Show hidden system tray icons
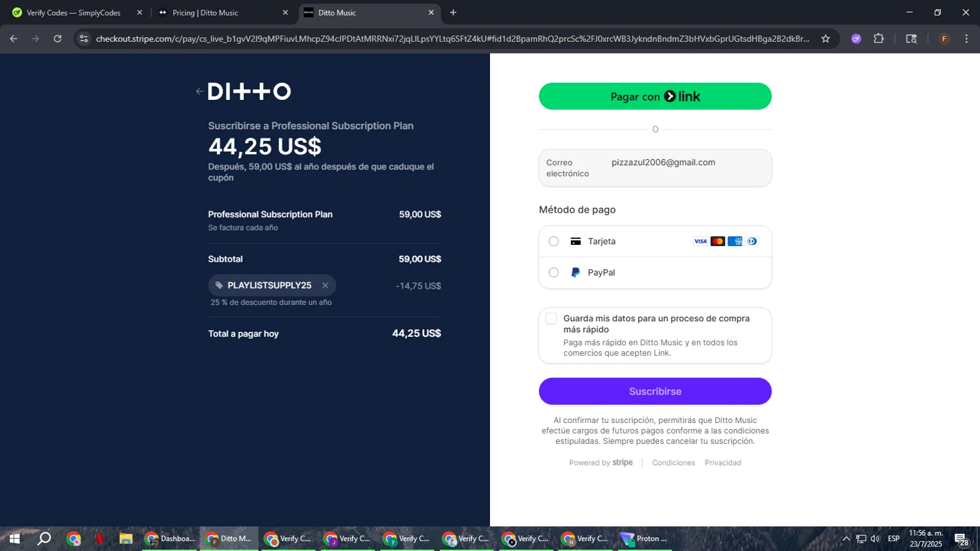 pyautogui.click(x=846, y=539)
